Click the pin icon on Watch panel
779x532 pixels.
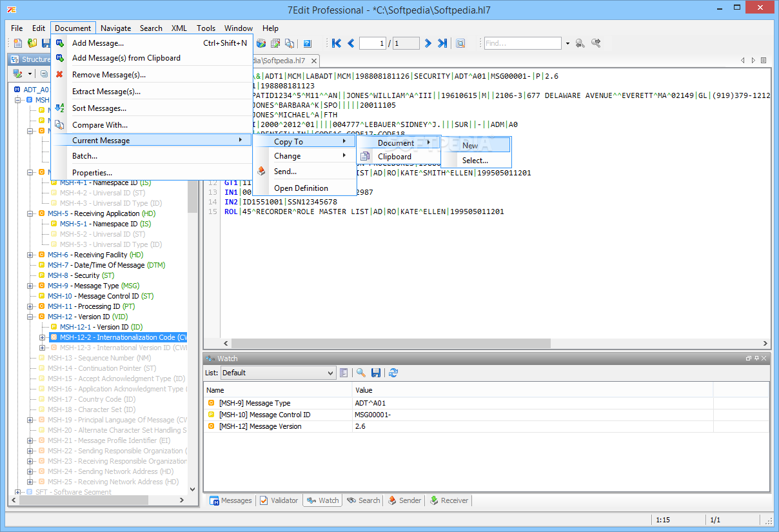[756, 358]
